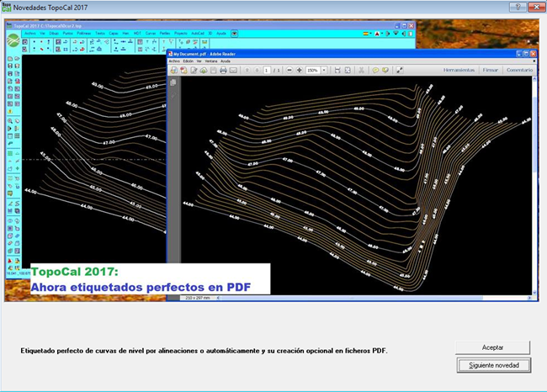Open the Comentario pane in Adobe Reader

tap(519, 70)
